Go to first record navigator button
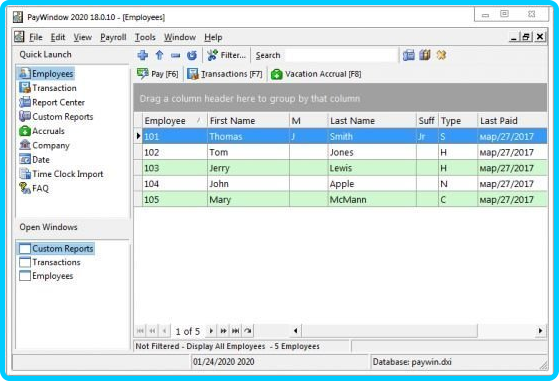The width and height of the screenshot is (559, 381). click(140, 331)
